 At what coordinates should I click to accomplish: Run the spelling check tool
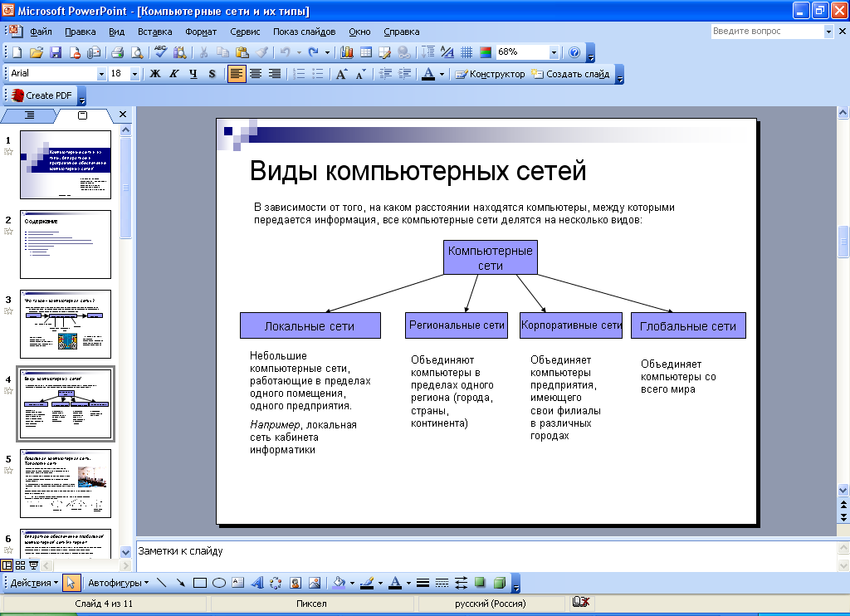(x=160, y=52)
